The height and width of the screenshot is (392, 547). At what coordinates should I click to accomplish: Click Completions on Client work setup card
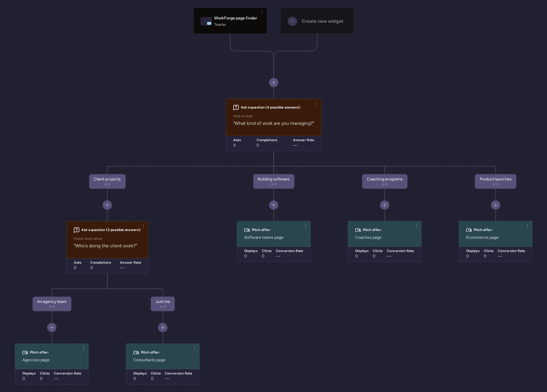click(x=101, y=265)
